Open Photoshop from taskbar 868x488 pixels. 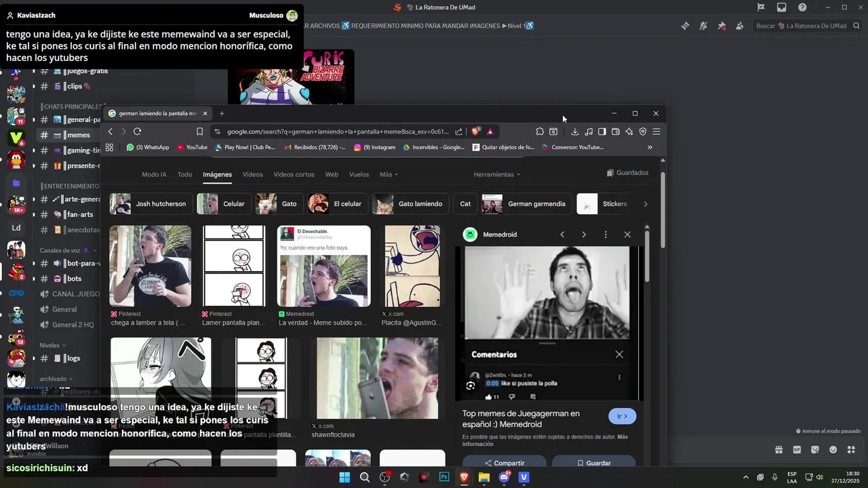(444, 477)
